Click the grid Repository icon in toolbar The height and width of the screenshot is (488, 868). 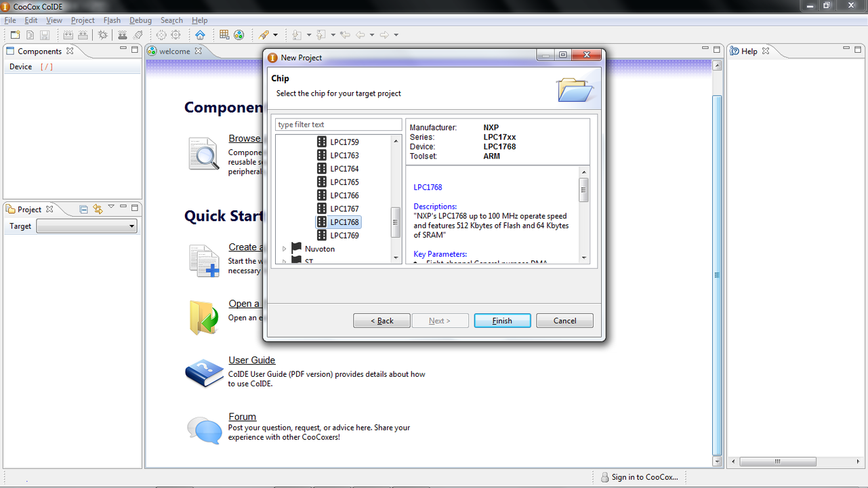coord(224,35)
